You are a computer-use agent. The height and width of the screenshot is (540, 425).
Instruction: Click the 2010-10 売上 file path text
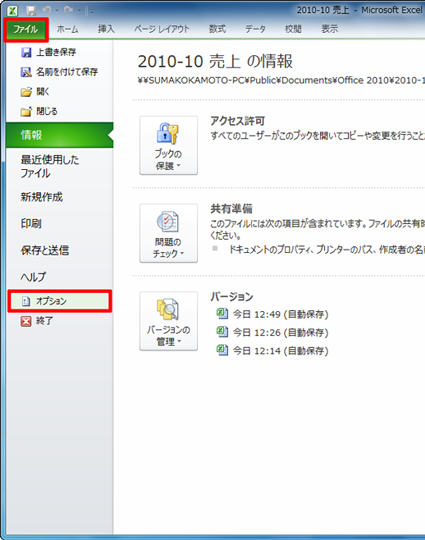(281, 80)
